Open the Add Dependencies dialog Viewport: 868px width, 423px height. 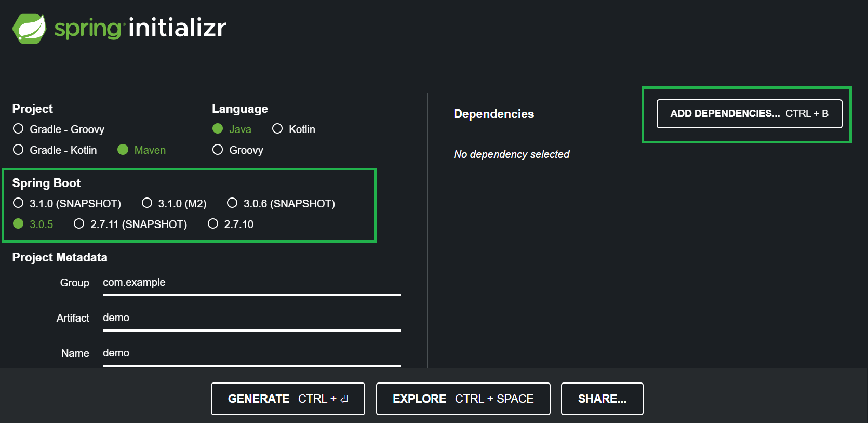pos(749,114)
